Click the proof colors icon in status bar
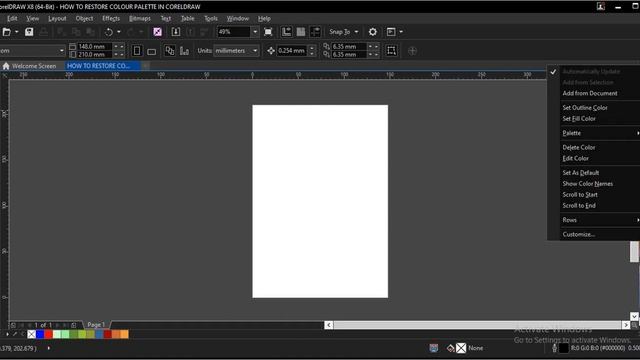This screenshot has height=360, width=640. coord(433,348)
